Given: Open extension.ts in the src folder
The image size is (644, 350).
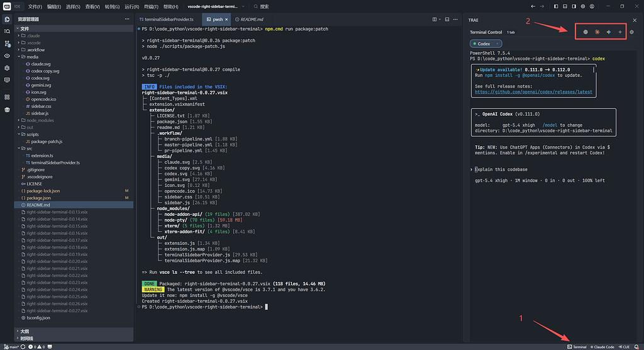Looking at the screenshot, I should pyautogui.click(x=42, y=155).
